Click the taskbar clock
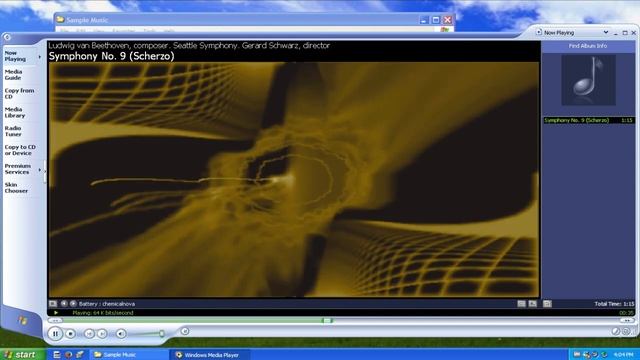 623,354
